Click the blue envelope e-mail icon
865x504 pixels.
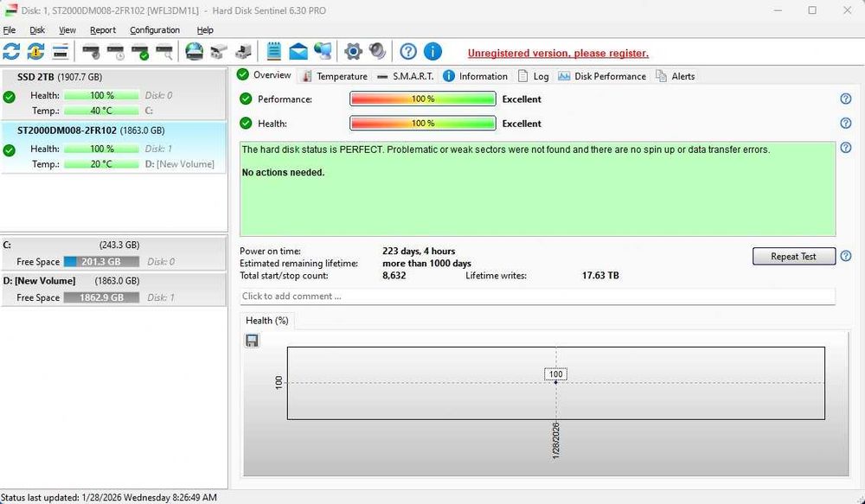click(x=298, y=52)
